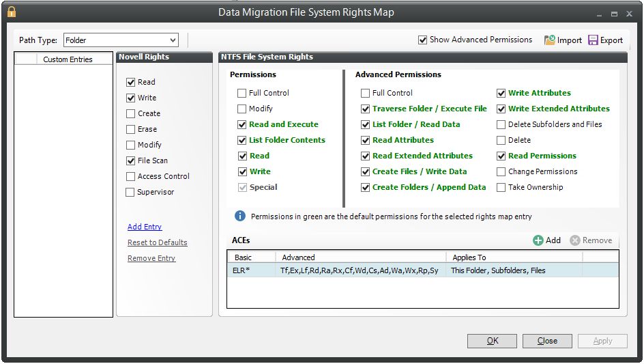This screenshot has width=644, height=364.
Task: Toggle Delete Subfolders and Files permission
Action: (501, 124)
